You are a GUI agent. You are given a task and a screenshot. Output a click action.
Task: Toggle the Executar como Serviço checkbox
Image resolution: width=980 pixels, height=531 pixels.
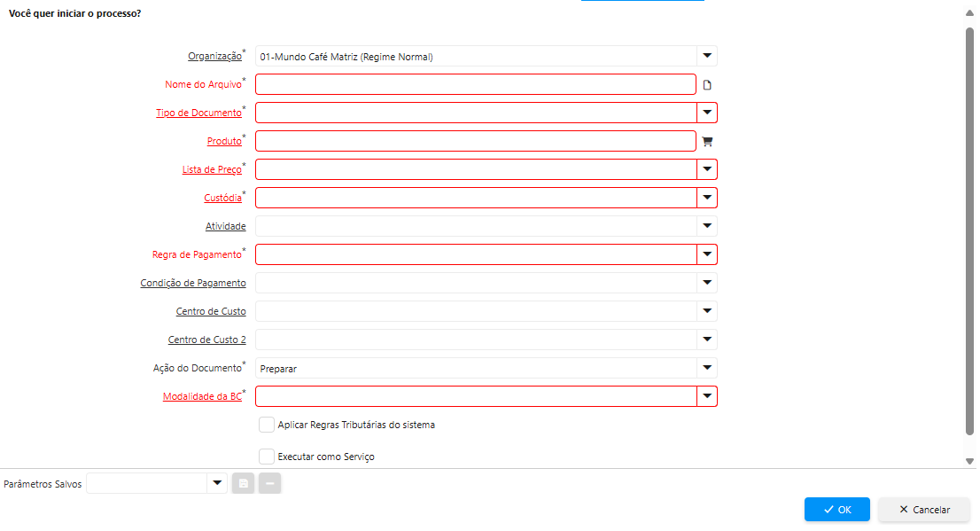click(x=267, y=457)
